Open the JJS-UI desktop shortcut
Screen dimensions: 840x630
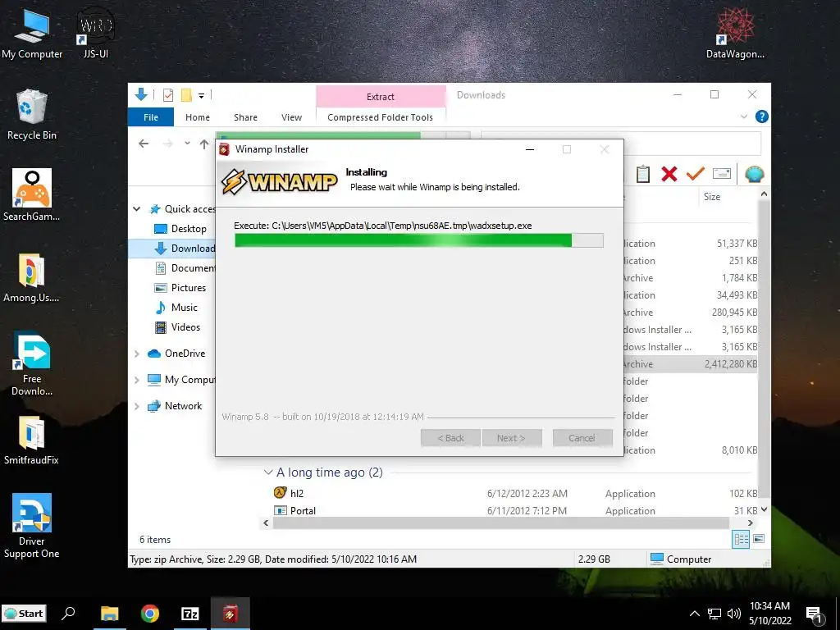(95, 33)
